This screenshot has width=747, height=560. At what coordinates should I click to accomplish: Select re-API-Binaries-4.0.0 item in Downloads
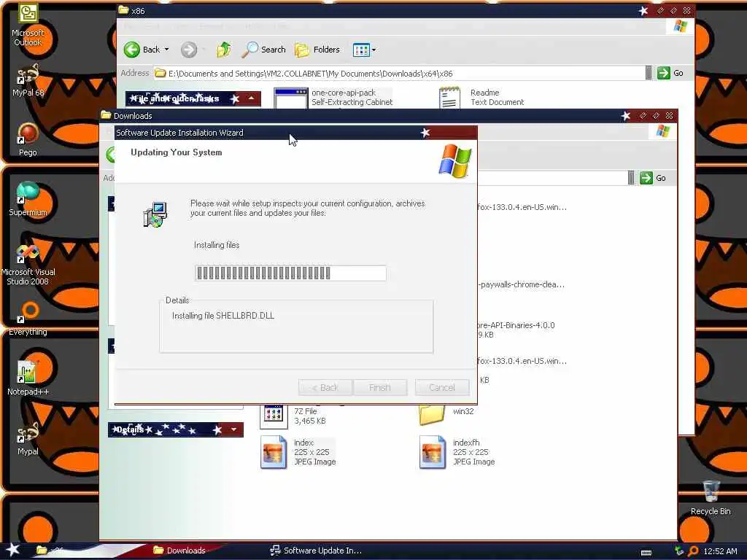tap(516, 325)
